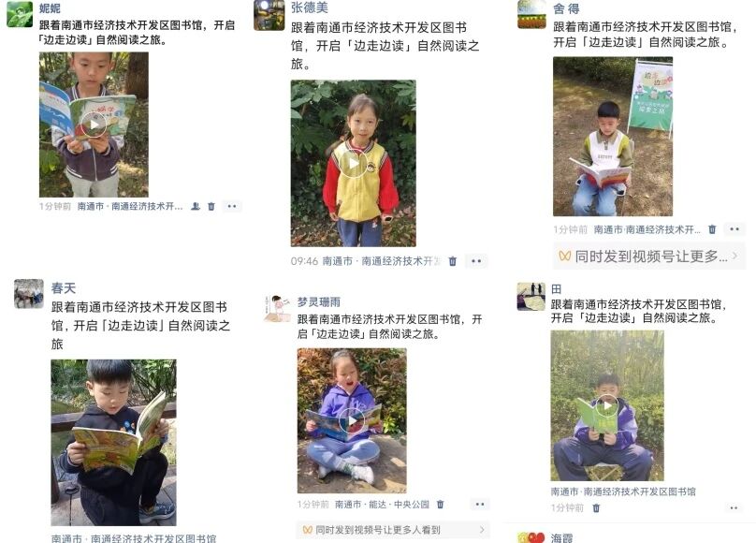
Task: Open 春天's profile name link
Action: [x=64, y=288]
